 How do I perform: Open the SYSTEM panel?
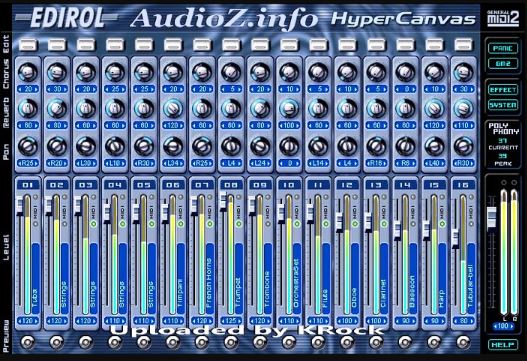[x=503, y=105]
